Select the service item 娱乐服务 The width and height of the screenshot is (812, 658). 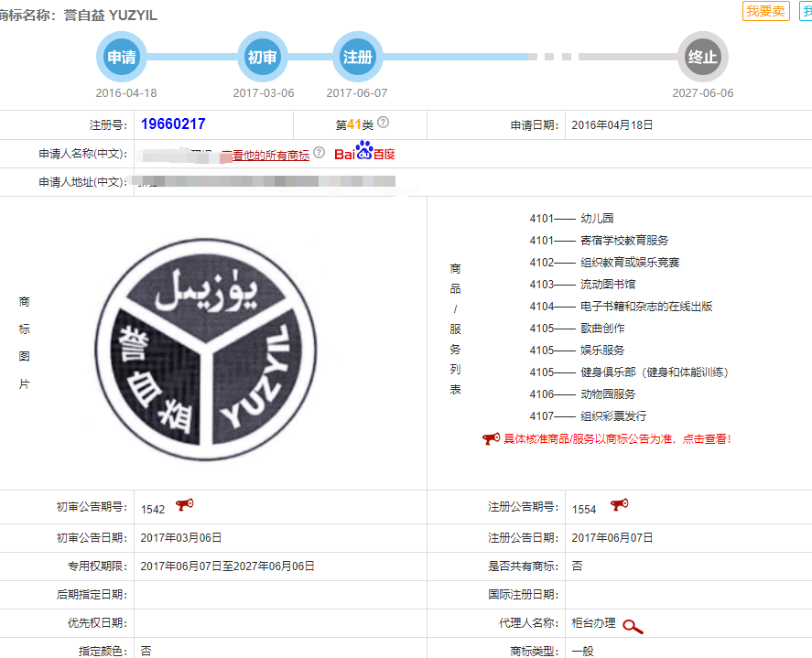tap(602, 350)
